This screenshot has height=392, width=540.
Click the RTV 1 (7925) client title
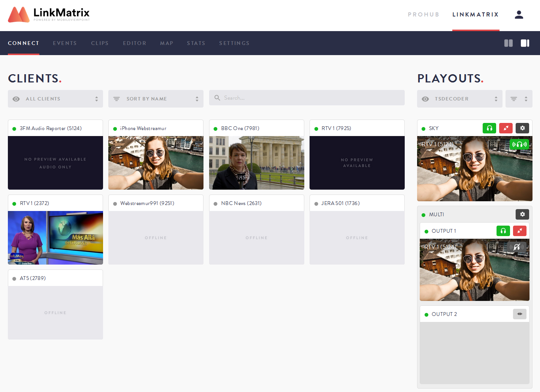pyautogui.click(x=336, y=128)
